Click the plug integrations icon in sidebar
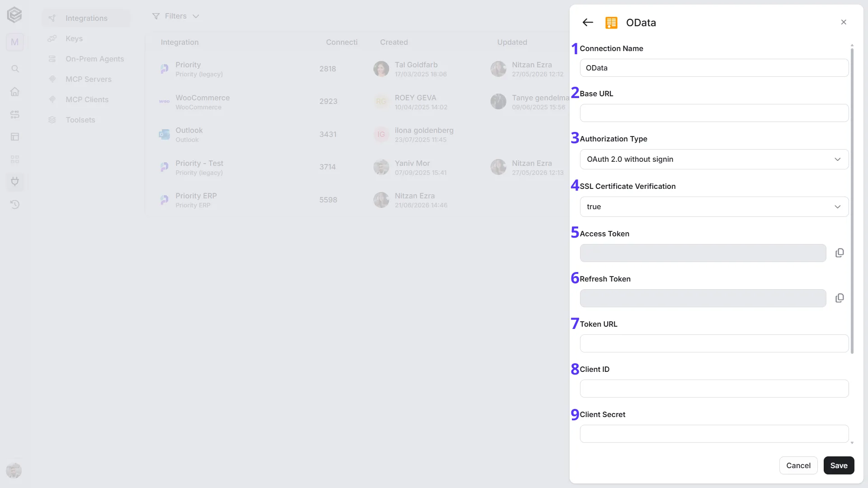 point(15,182)
